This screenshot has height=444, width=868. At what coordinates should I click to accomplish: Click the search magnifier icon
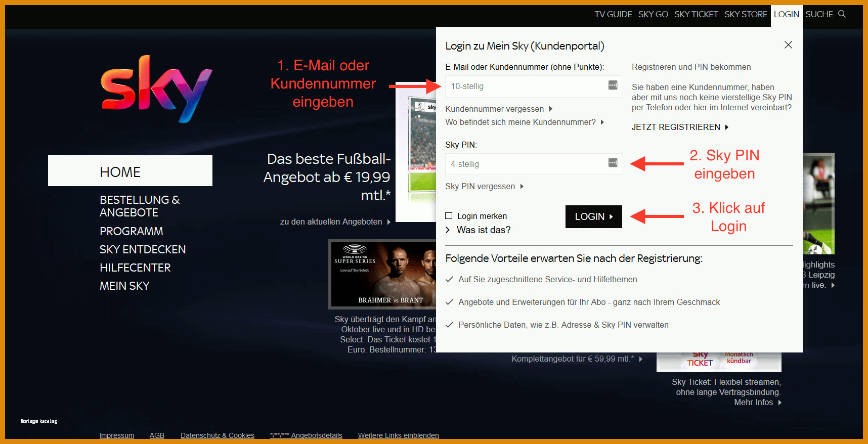click(842, 14)
